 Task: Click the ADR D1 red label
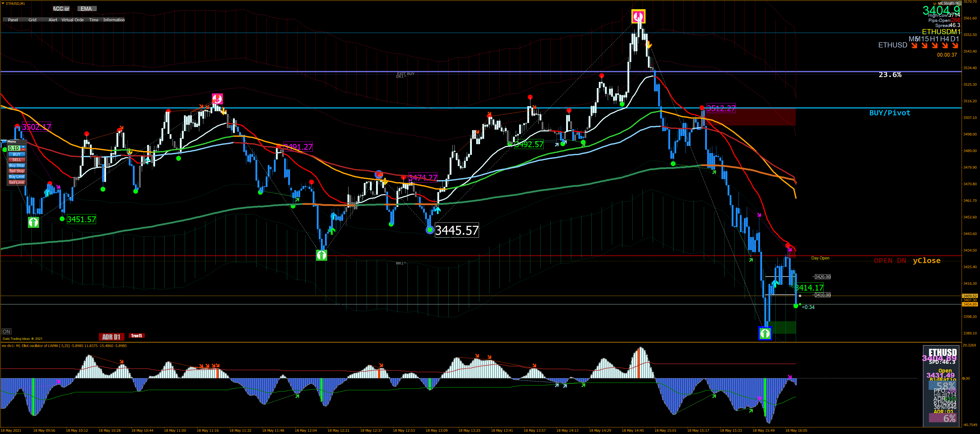(x=111, y=337)
